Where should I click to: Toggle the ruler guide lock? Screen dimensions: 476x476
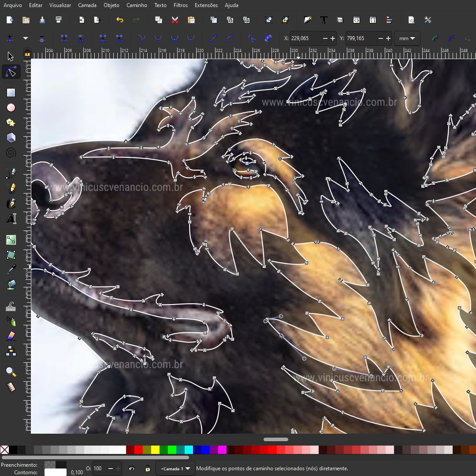pos(27,53)
